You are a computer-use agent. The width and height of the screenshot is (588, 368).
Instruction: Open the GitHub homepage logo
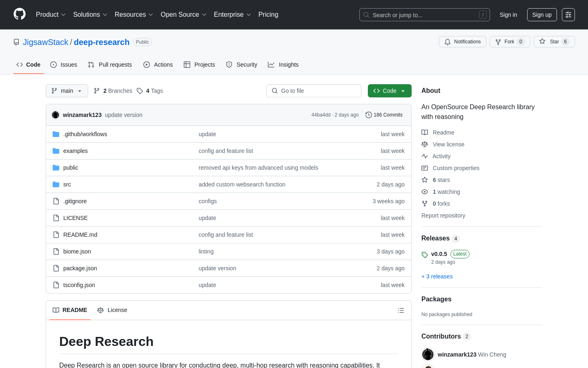20,14
